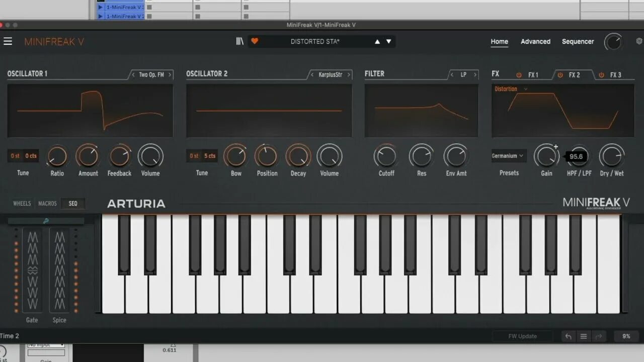
Task: Switch to the FX 2 tab
Action: coord(574,75)
